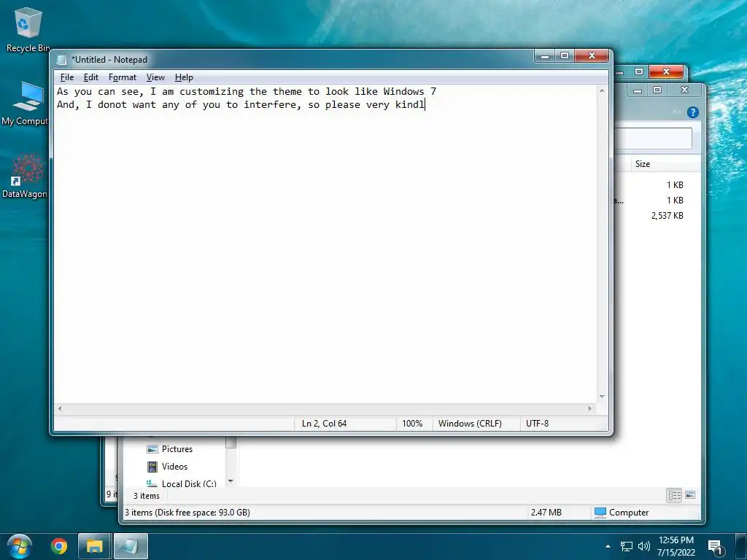Click Notepad's horizontal scrollbar right arrow
Viewport: 747px width, 560px height.
point(590,408)
